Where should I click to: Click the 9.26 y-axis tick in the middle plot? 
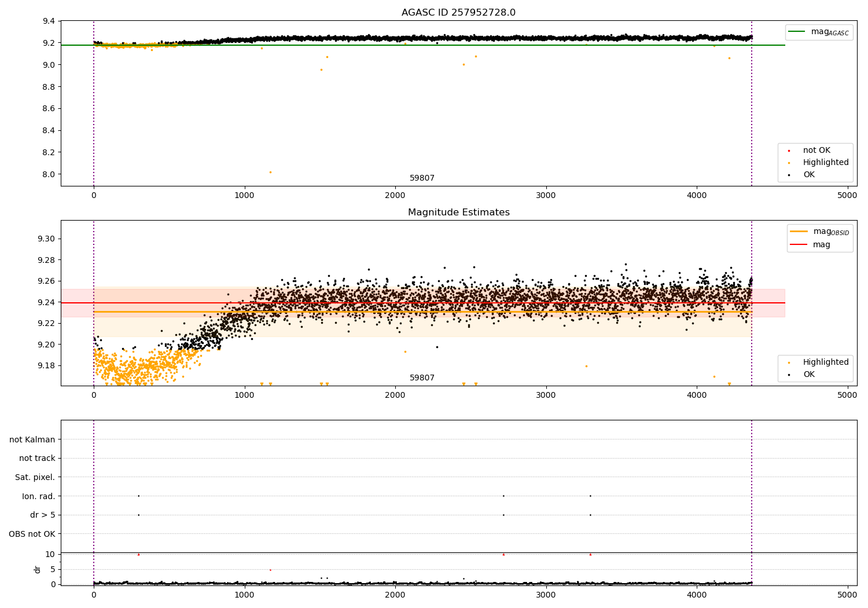47,281
